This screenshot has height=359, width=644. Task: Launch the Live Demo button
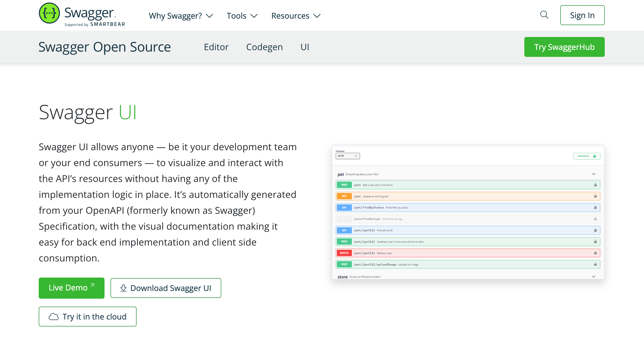(72, 288)
